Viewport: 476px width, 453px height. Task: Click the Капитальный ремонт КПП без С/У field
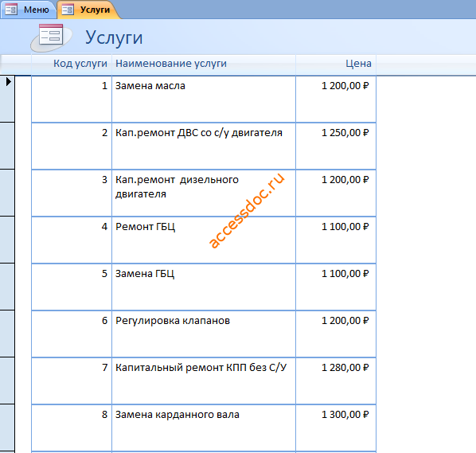point(204,381)
